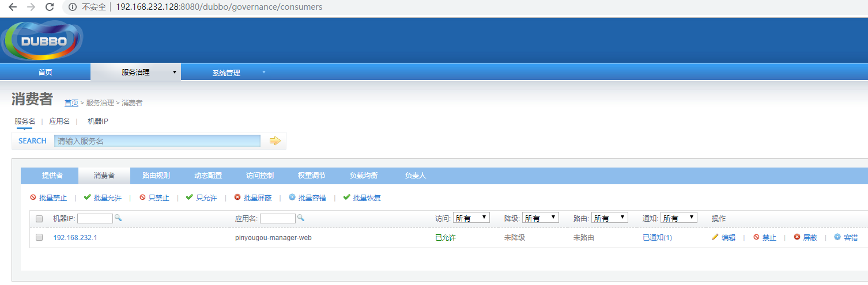This screenshot has height=285, width=868.
Task: Focus the 请输入服务名 search field
Action: (157, 140)
